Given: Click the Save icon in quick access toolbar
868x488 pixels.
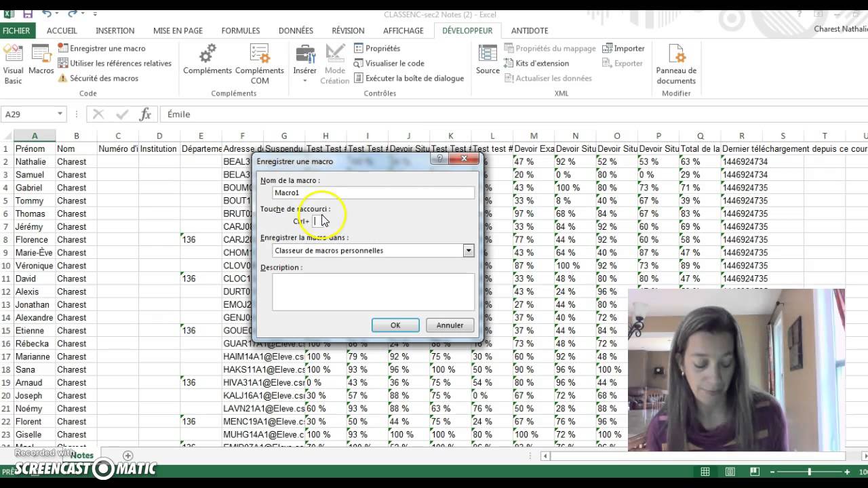Looking at the screenshot, I should point(28,14).
